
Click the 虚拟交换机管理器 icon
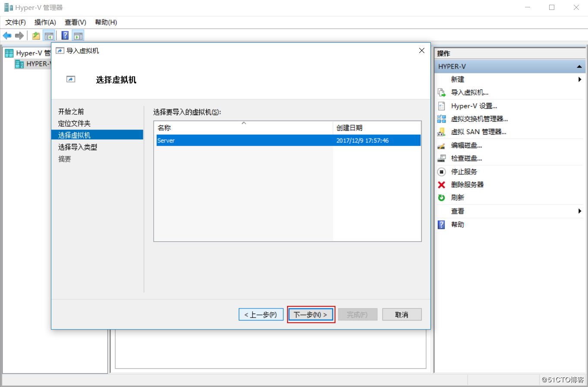(442, 118)
